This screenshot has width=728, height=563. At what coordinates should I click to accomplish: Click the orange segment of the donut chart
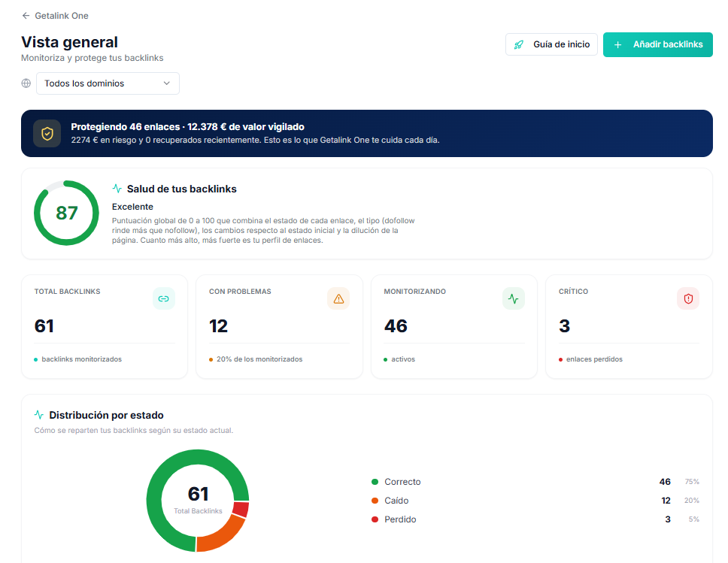(223, 534)
